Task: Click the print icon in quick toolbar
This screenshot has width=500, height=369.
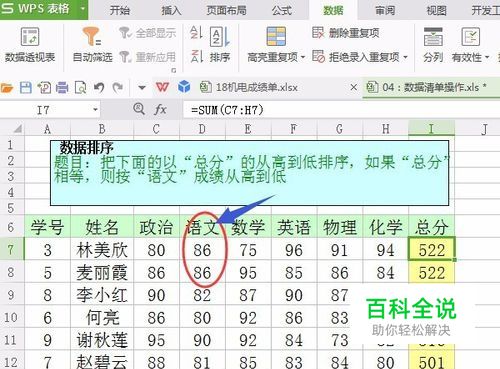Action: 62,88
